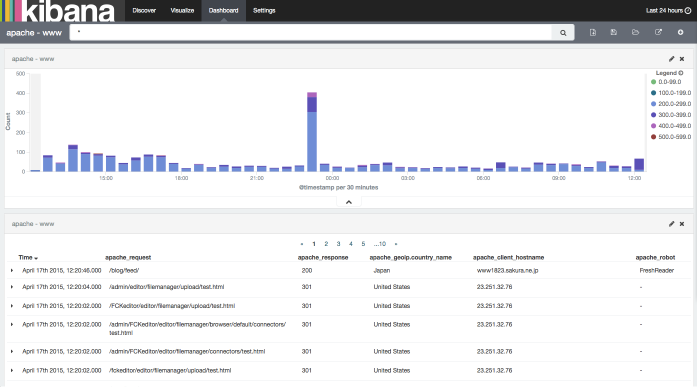Go to page 2 of results
Viewport: 697px width, 387px height.
pos(326,244)
